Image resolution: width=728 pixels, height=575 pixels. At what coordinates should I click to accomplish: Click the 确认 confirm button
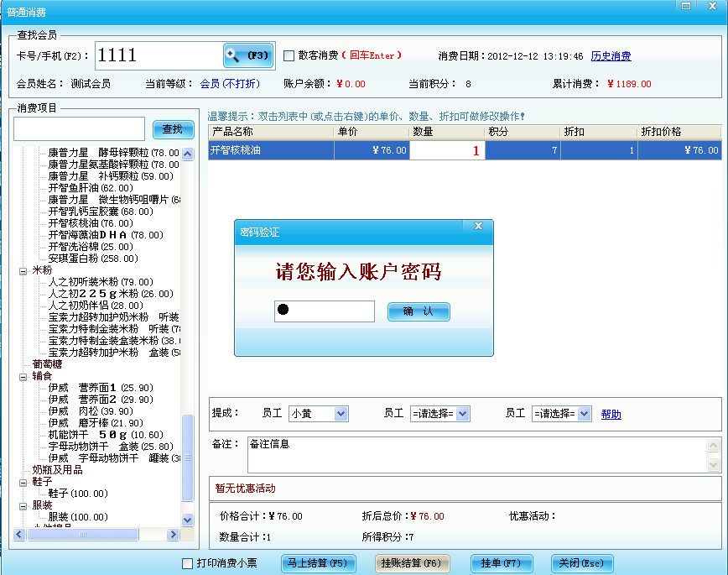tap(419, 311)
